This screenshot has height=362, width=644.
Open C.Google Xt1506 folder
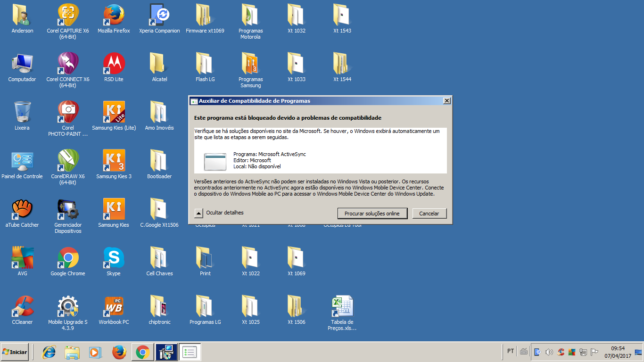[x=159, y=213]
